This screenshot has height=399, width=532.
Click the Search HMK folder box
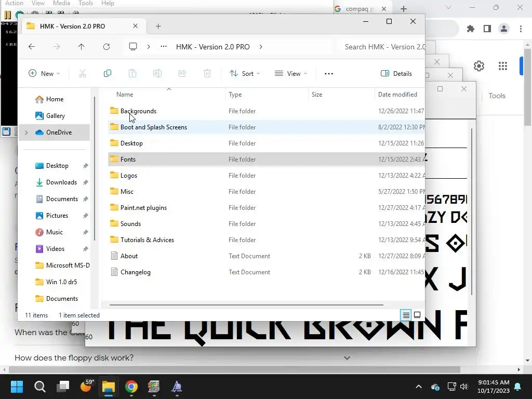pyautogui.click(x=381, y=47)
